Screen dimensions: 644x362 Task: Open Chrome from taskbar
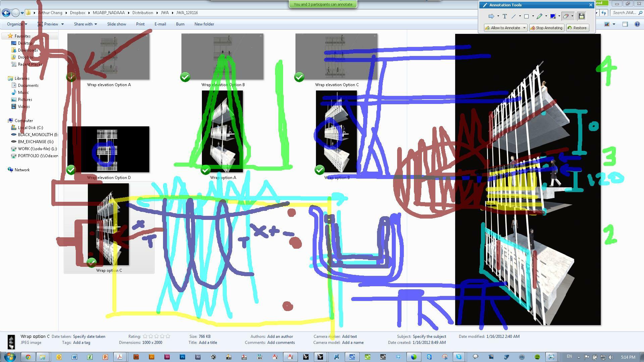click(x=28, y=357)
